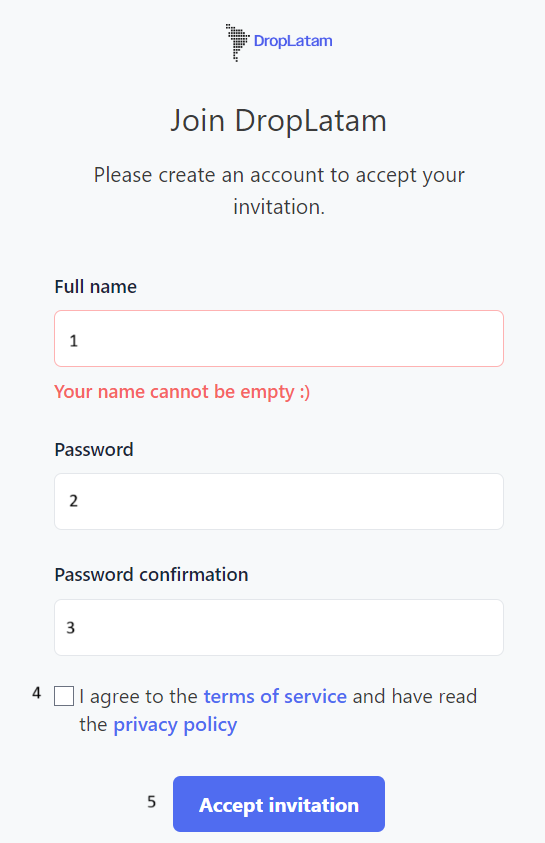Select the Password input field

pos(279,502)
